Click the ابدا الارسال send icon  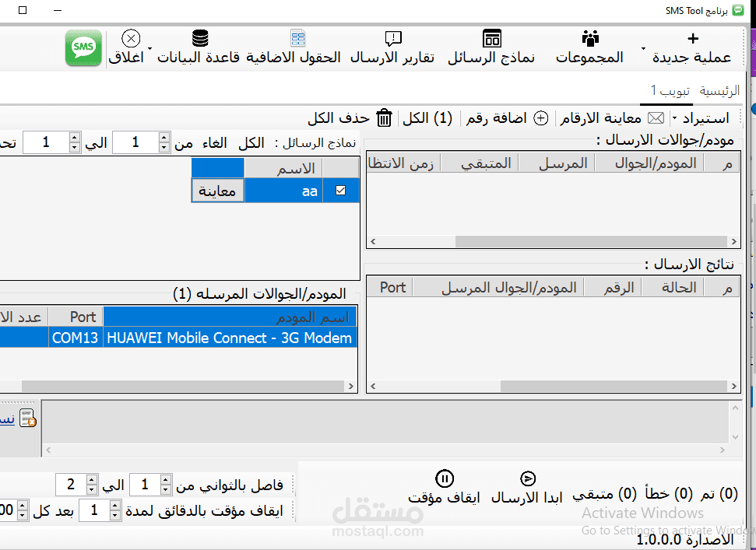(528, 478)
